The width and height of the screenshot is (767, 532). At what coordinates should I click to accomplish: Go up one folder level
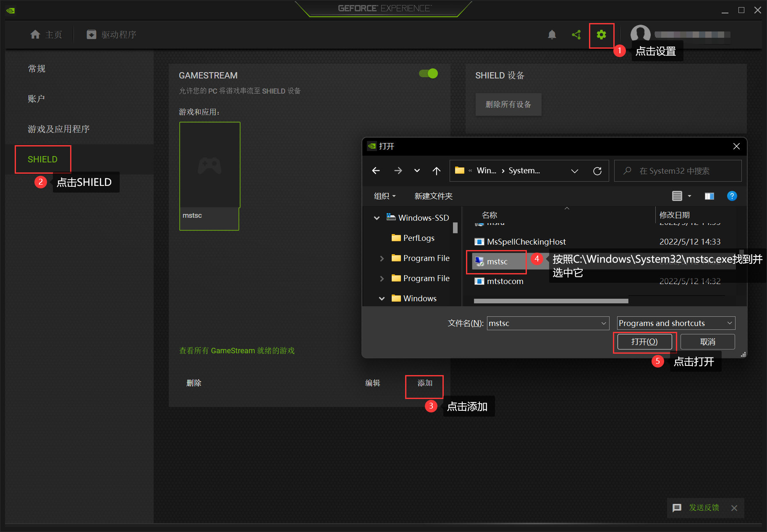(437, 171)
